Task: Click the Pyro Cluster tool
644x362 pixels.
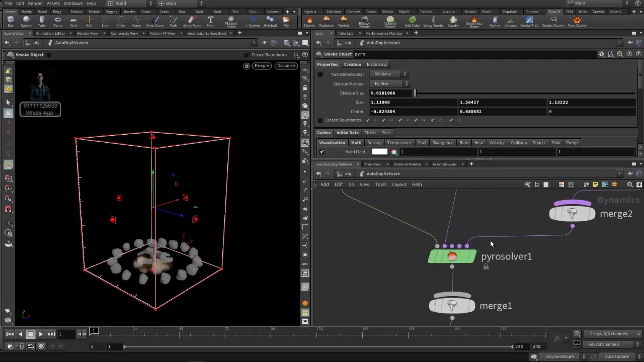Action: (x=577, y=22)
